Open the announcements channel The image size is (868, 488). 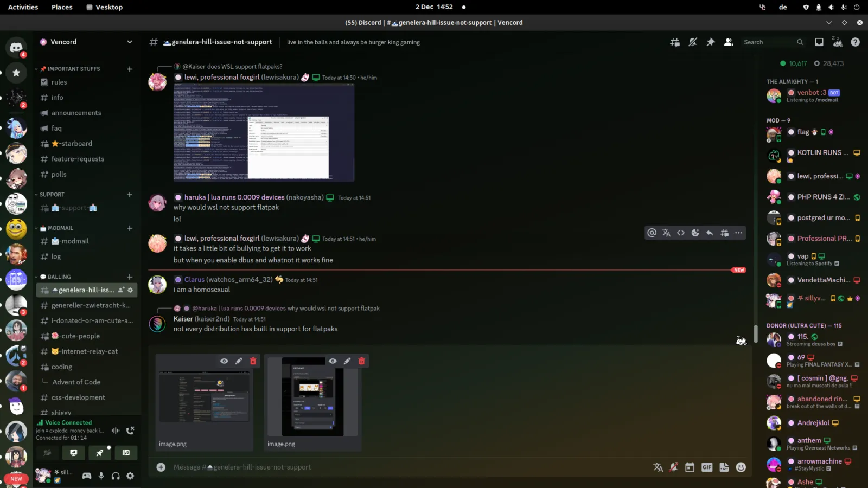click(x=86, y=113)
